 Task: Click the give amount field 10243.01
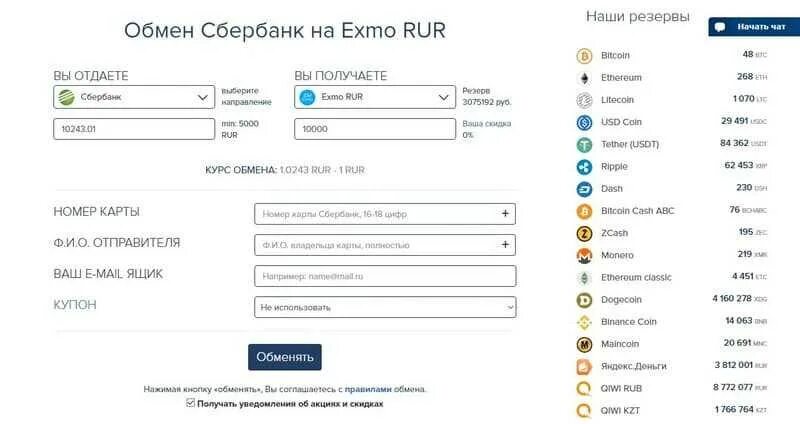pos(134,129)
